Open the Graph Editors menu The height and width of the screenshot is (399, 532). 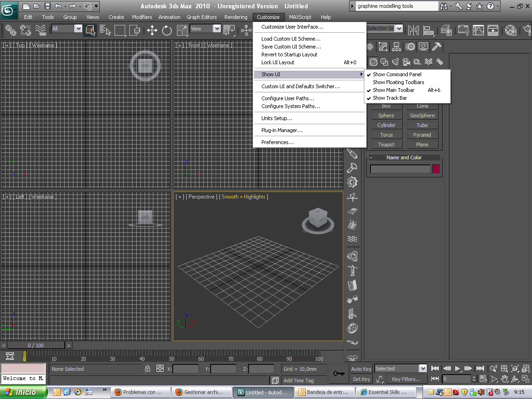pos(201,17)
